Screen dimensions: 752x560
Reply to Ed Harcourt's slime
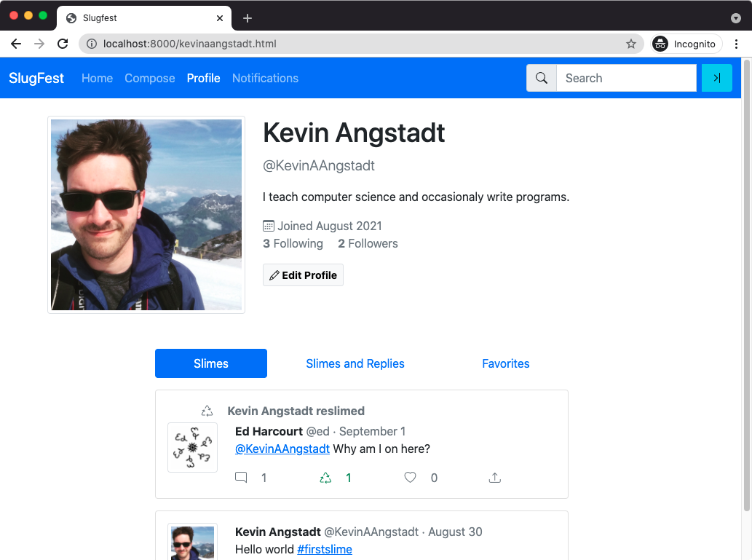click(x=241, y=477)
